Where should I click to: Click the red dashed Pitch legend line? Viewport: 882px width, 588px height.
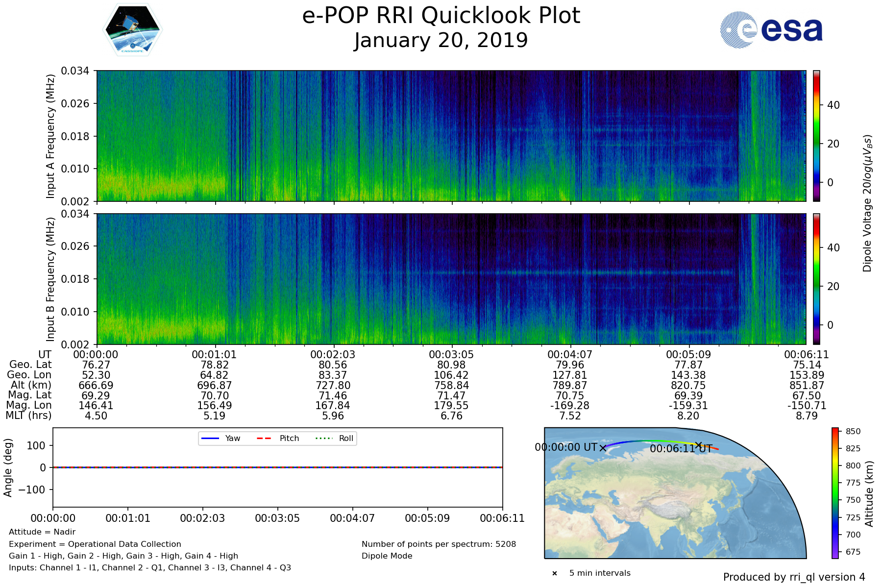pyautogui.click(x=265, y=438)
